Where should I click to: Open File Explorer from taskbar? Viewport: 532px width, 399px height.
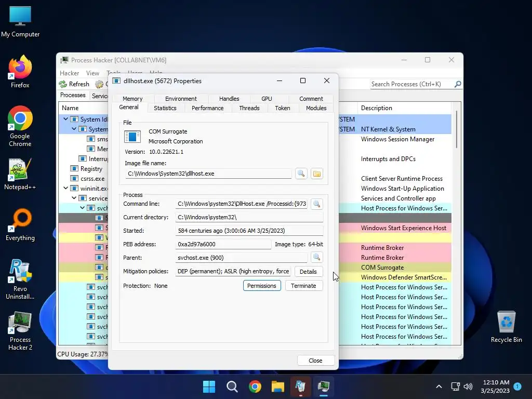click(277, 387)
